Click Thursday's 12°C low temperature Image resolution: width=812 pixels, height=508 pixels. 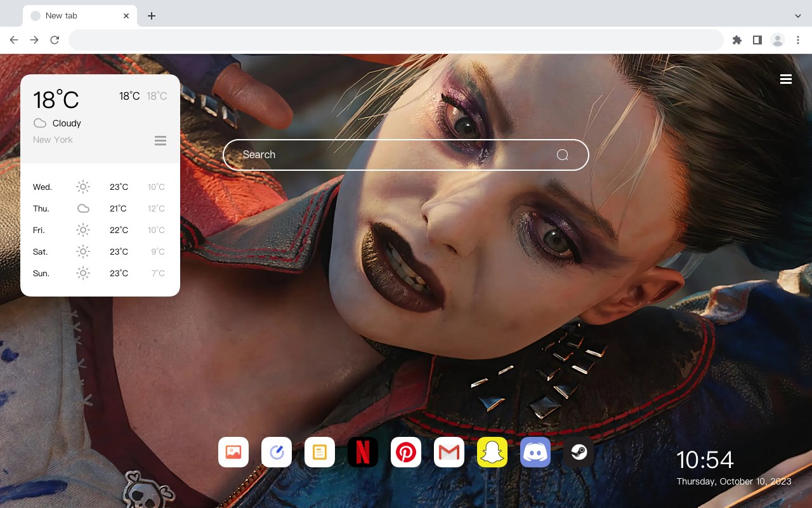pos(157,208)
